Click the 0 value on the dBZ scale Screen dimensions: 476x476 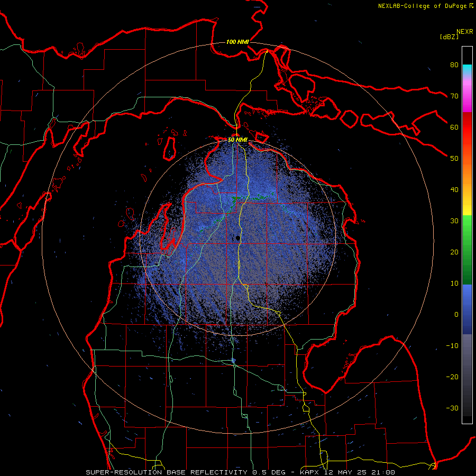coord(456,315)
